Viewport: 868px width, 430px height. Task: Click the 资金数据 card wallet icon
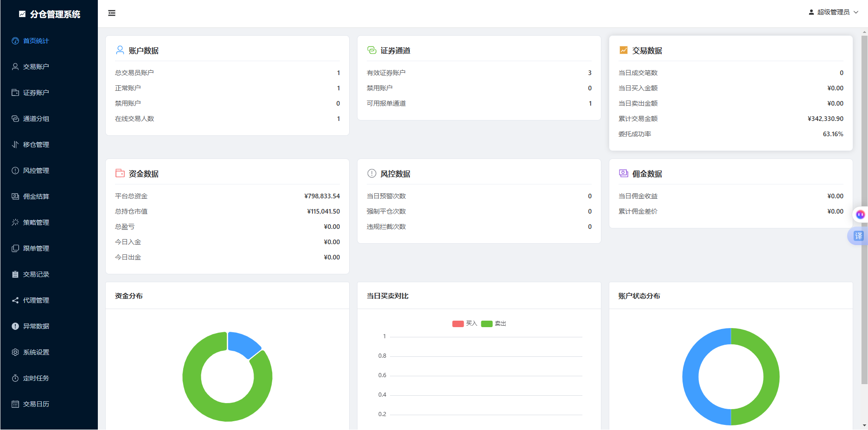120,173
